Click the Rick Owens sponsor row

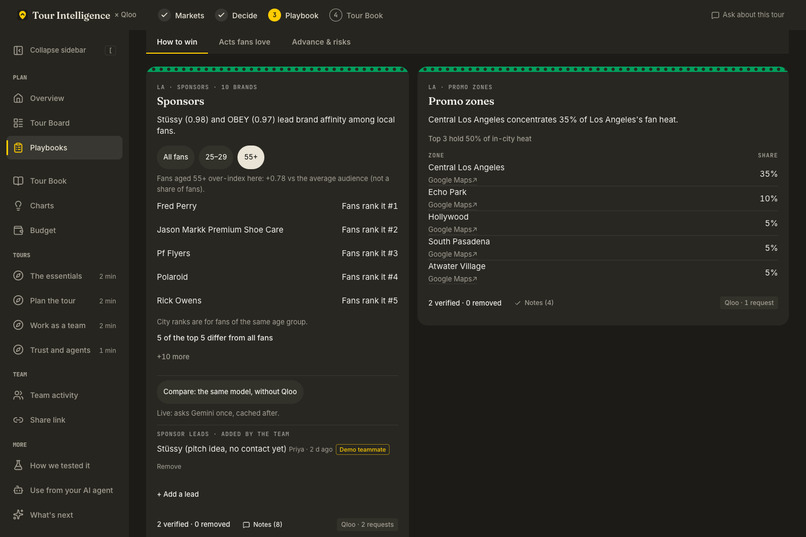277,301
